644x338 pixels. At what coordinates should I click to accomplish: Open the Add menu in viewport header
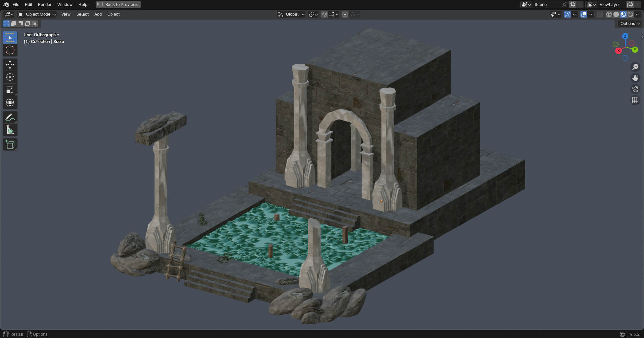[98, 14]
